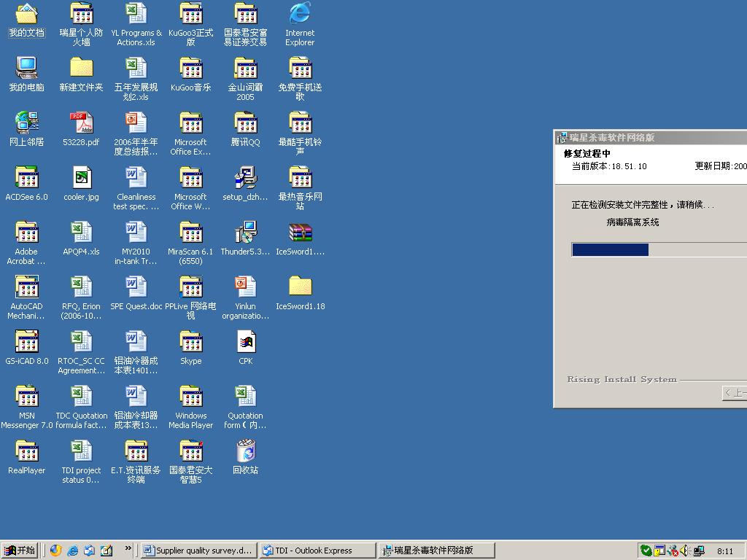This screenshot has width=747, height=560.
Task: Select TDC Quotation formula spreadsheet
Action: [81, 407]
